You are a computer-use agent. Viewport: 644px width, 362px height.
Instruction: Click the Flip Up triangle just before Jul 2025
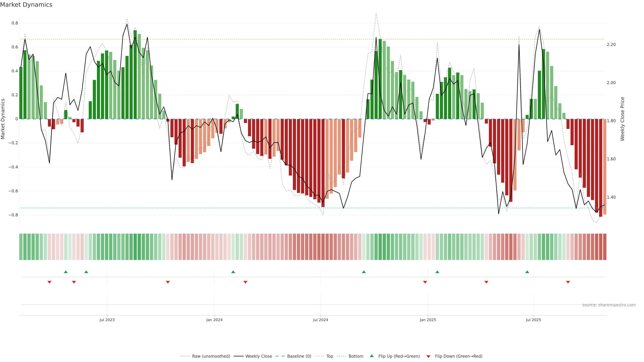527,272
